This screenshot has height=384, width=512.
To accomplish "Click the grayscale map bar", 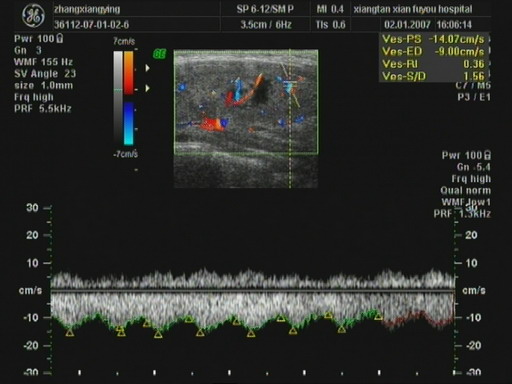I will [118, 98].
